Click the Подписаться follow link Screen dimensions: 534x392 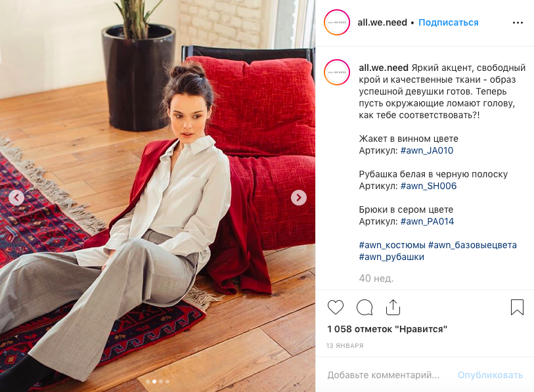(x=448, y=22)
